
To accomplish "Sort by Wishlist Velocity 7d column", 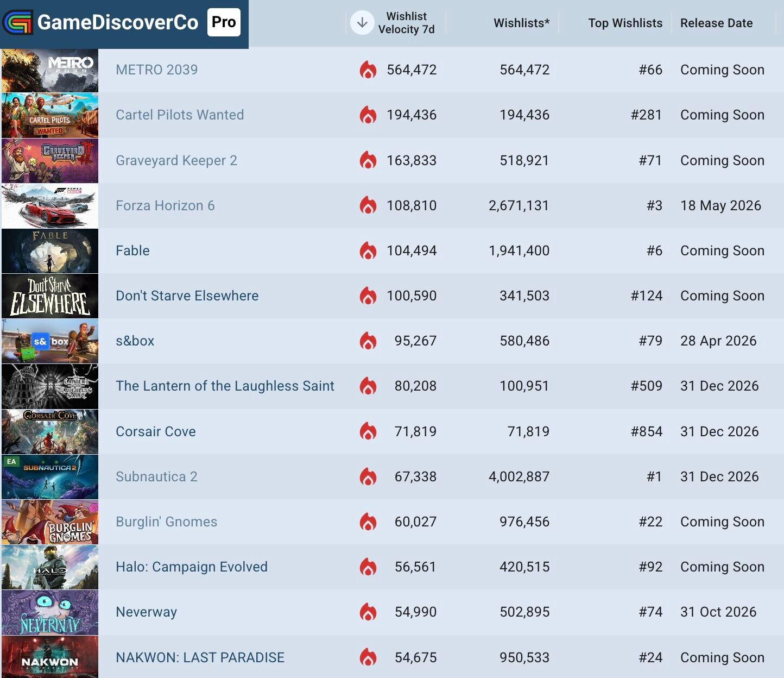I will [x=406, y=23].
